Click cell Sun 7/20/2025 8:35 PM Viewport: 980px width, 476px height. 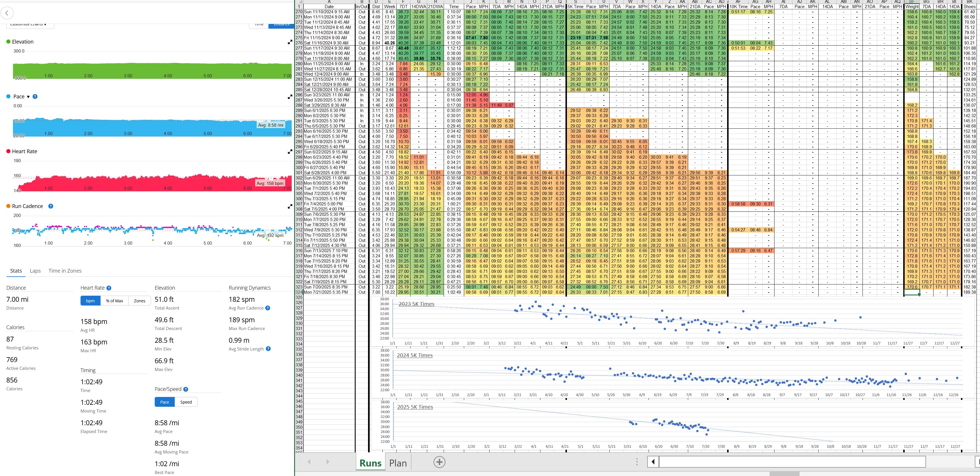click(x=329, y=287)
